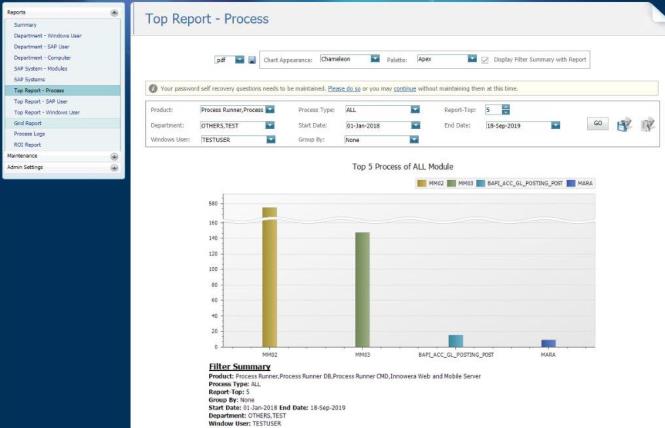Open the Chart Appearance Chameleon dropdown
This screenshot has width=665, height=428.
[x=375, y=59]
